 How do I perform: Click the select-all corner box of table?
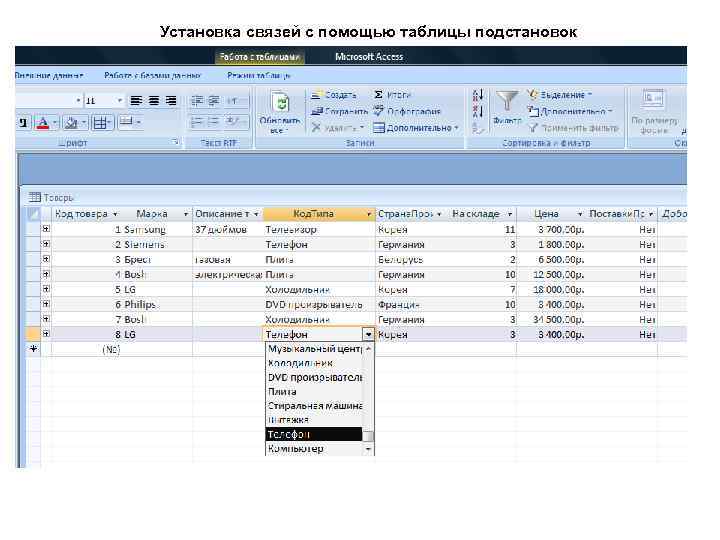(34, 214)
